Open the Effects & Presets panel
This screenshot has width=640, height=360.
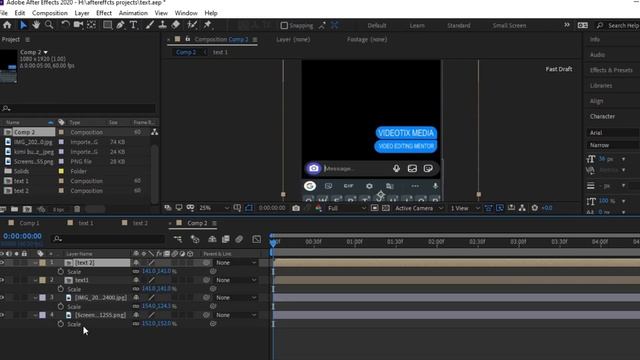tap(611, 70)
